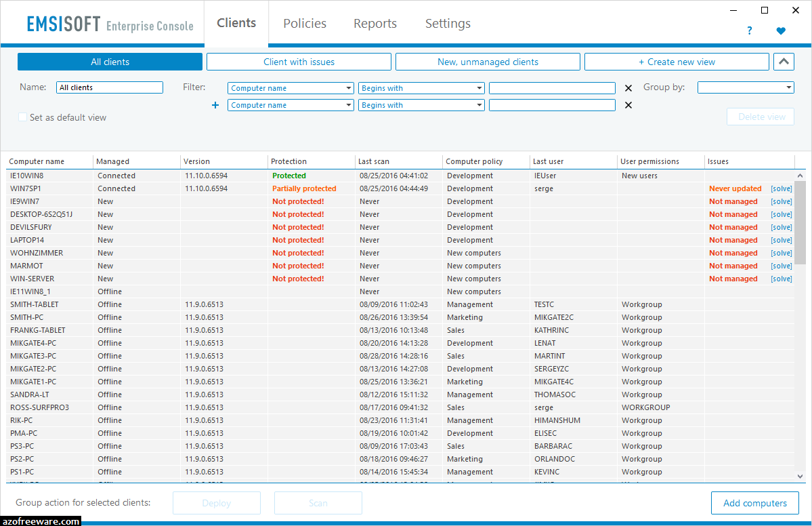Solve the Not managed issue for IE9WIN8
812x526 pixels.
781,201
